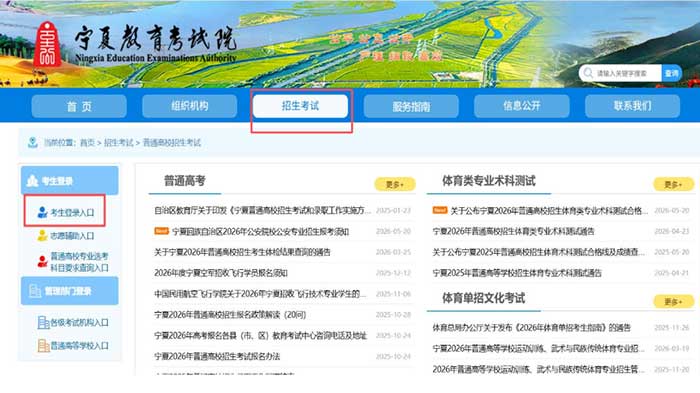Screen dimensions: 700x393
Task: Click the search keyword input field
Action: [621, 73]
